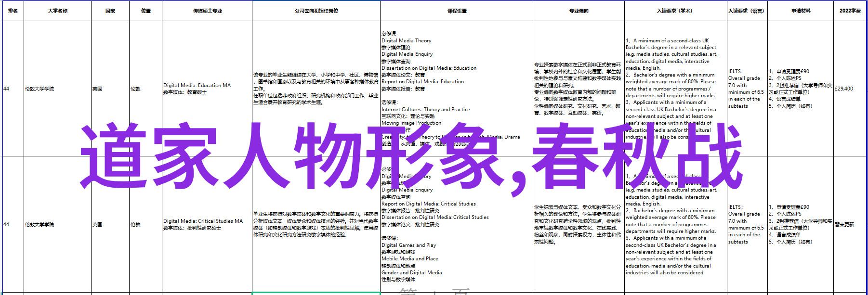Select the 国家 header cell
The image size is (868, 295).
click(110, 11)
